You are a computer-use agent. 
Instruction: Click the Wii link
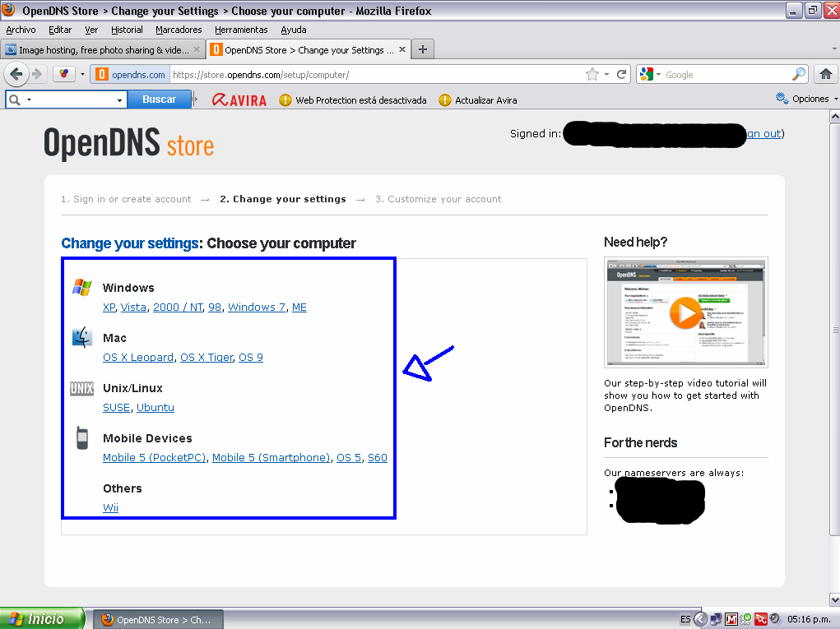[110, 508]
